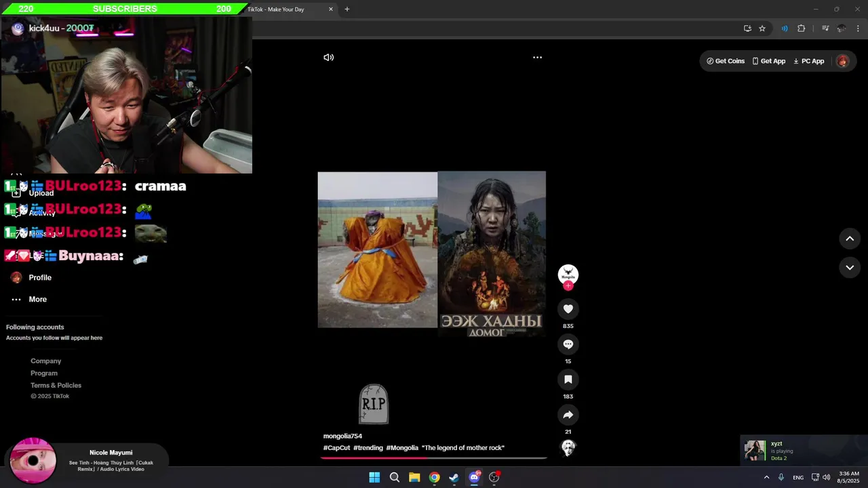The height and width of the screenshot is (488, 868).
Task: Open the Chrome profile avatar
Action: (x=842, y=28)
